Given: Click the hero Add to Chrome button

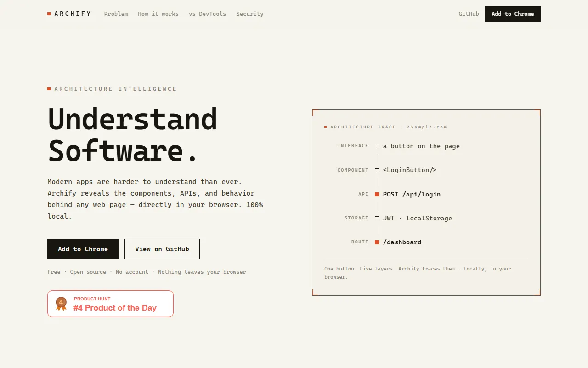Looking at the screenshot, I should point(83,249).
